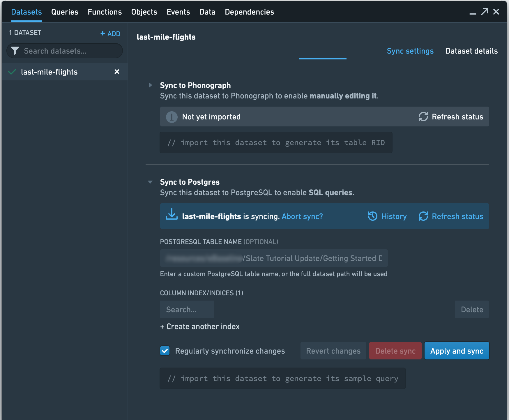Add a new dataset
Image resolution: width=509 pixels, height=420 pixels.
110,34
